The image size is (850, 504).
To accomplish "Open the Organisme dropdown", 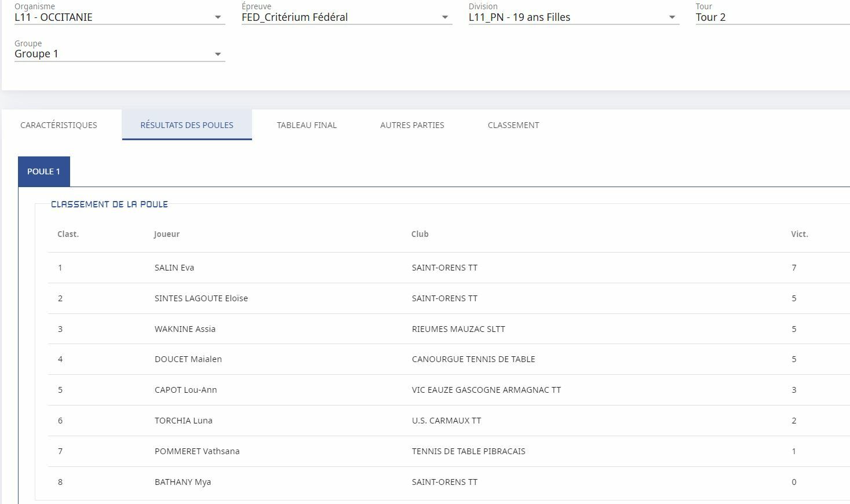I will 119,17.
